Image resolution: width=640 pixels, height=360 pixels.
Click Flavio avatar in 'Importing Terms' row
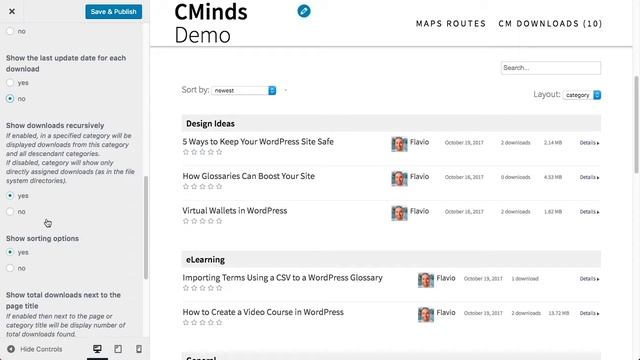[426, 280]
